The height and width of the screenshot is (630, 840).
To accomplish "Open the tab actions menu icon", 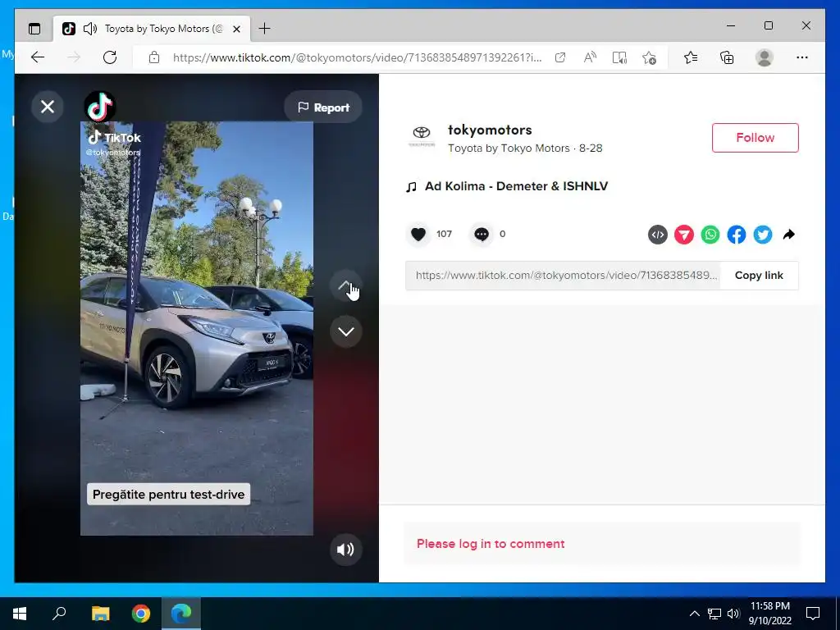I will (x=34, y=29).
